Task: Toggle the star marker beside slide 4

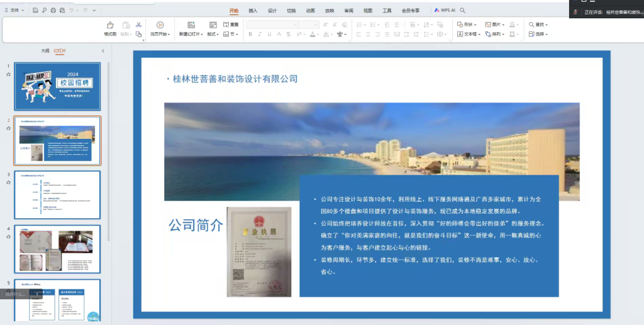Action: click(8, 236)
